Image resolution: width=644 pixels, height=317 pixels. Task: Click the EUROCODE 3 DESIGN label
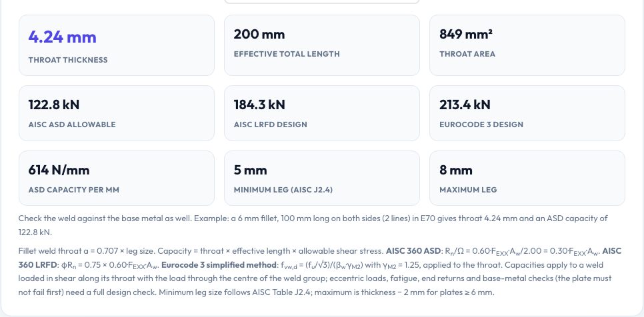(x=481, y=125)
